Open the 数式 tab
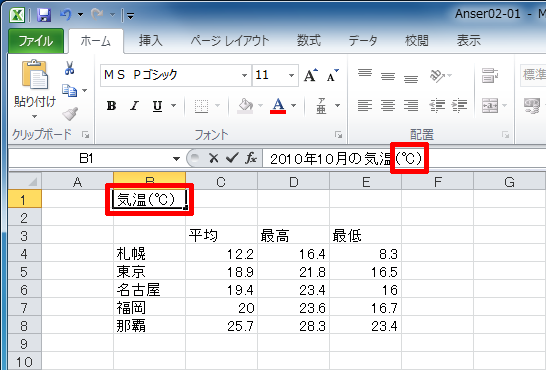This screenshot has height=370, width=546. 309,41
